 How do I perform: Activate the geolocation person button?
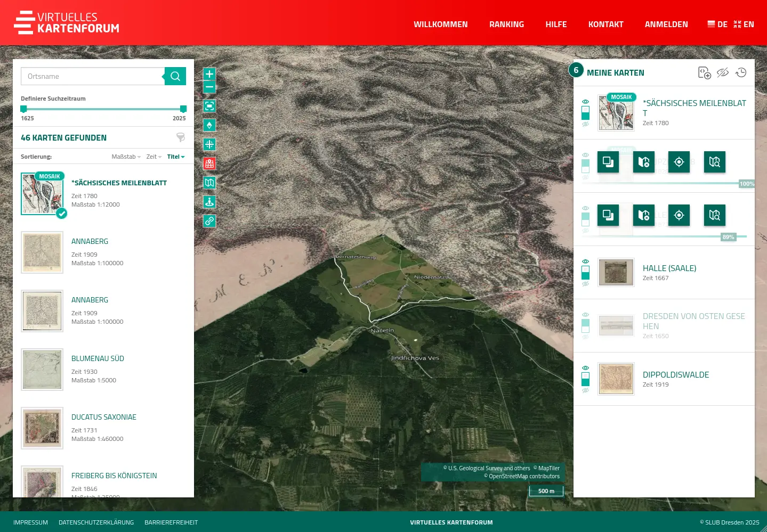pos(209,202)
